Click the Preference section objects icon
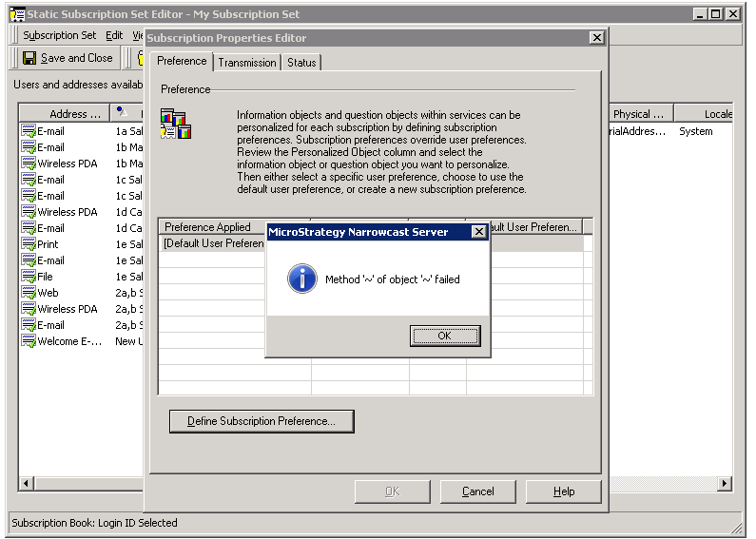This screenshot has width=756, height=539. click(x=175, y=125)
